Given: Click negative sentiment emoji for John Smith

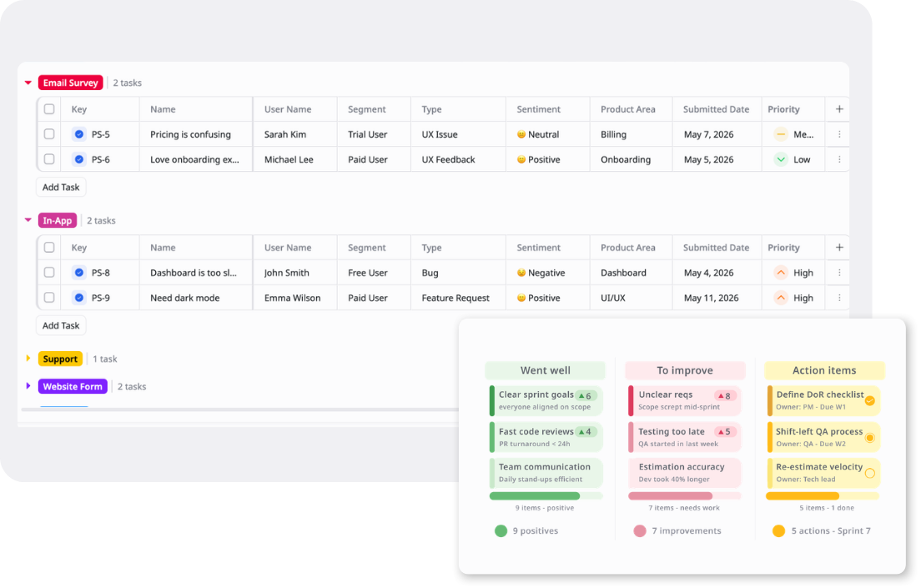Looking at the screenshot, I should [x=521, y=273].
